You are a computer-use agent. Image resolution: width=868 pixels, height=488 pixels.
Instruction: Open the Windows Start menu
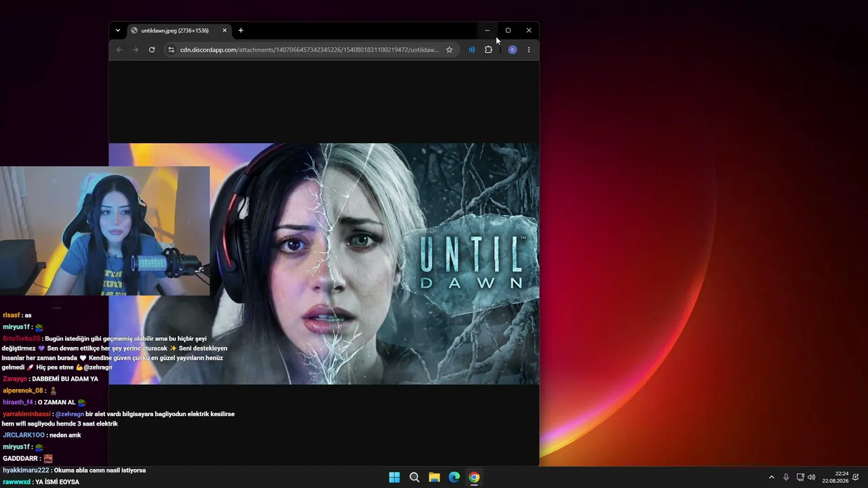point(394,477)
